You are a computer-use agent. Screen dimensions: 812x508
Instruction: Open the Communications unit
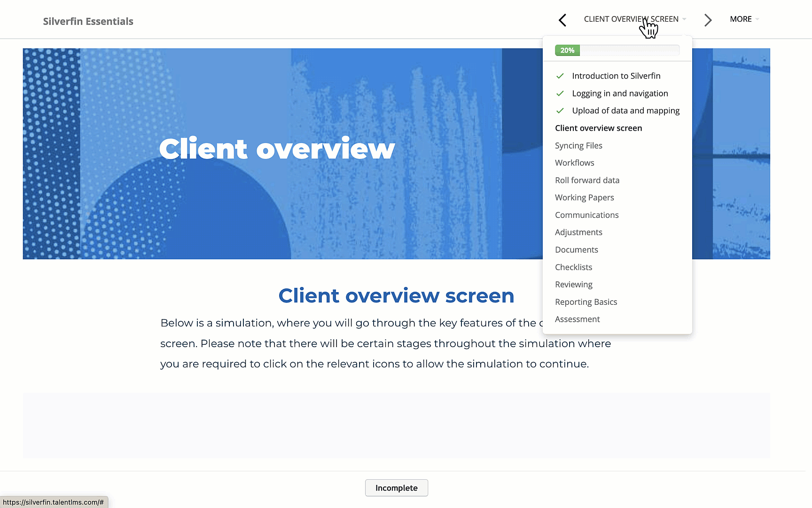pyautogui.click(x=586, y=215)
